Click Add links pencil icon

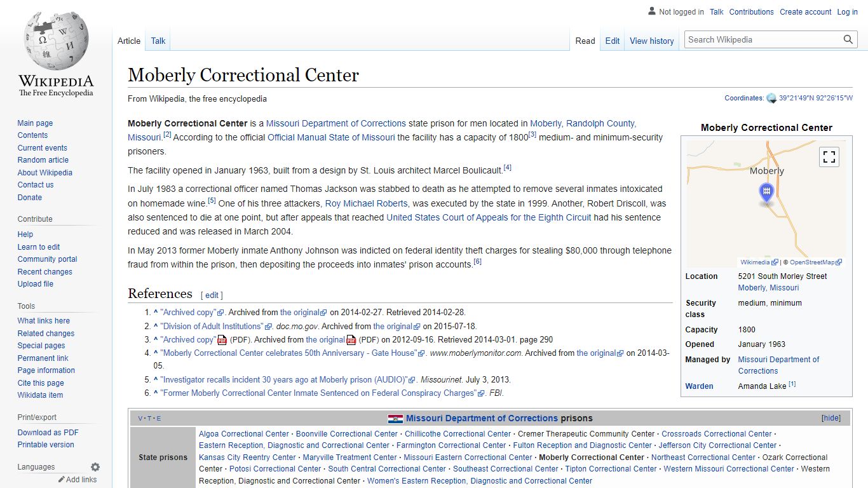click(x=62, y=480)
